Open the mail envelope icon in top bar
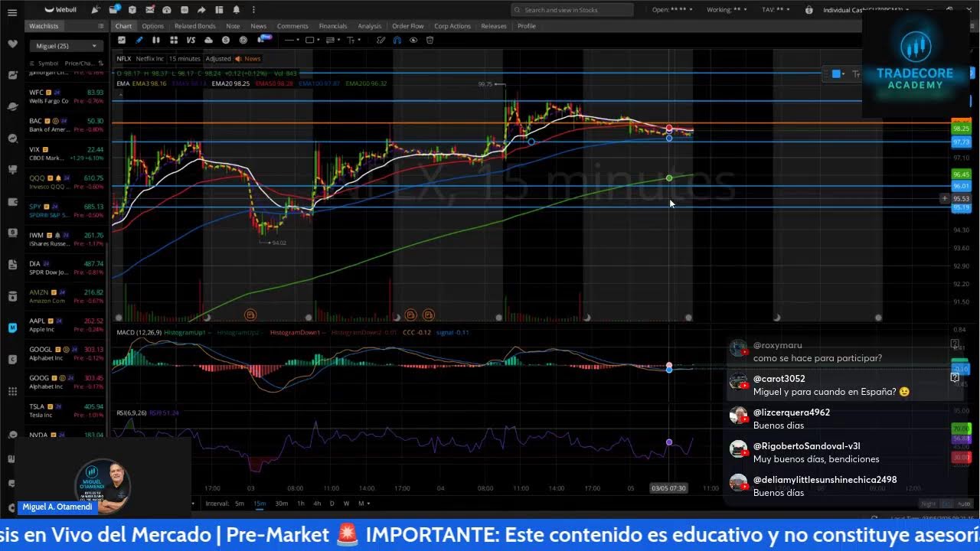Viewport: 980px width, 551px height. [x=149, y=10]
